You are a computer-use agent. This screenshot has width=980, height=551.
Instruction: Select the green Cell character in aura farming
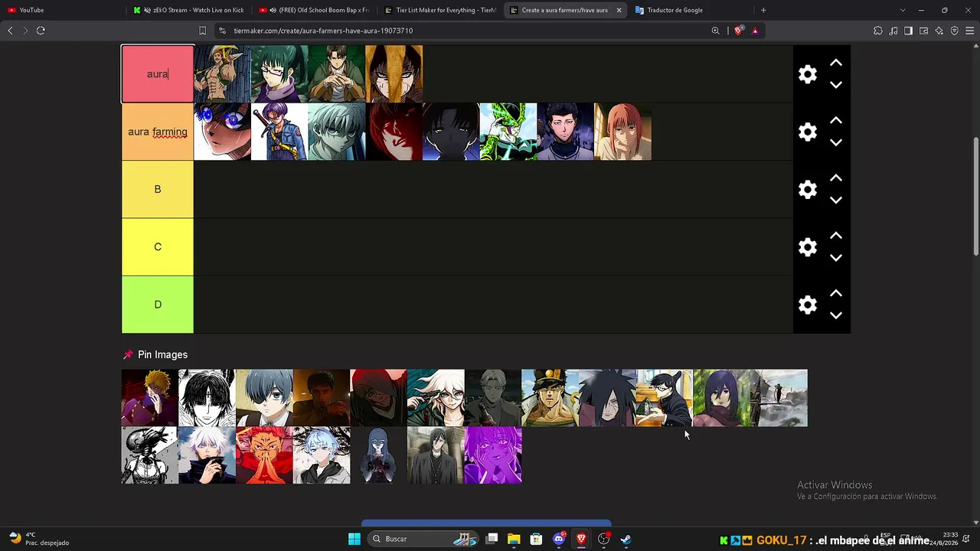508,132
